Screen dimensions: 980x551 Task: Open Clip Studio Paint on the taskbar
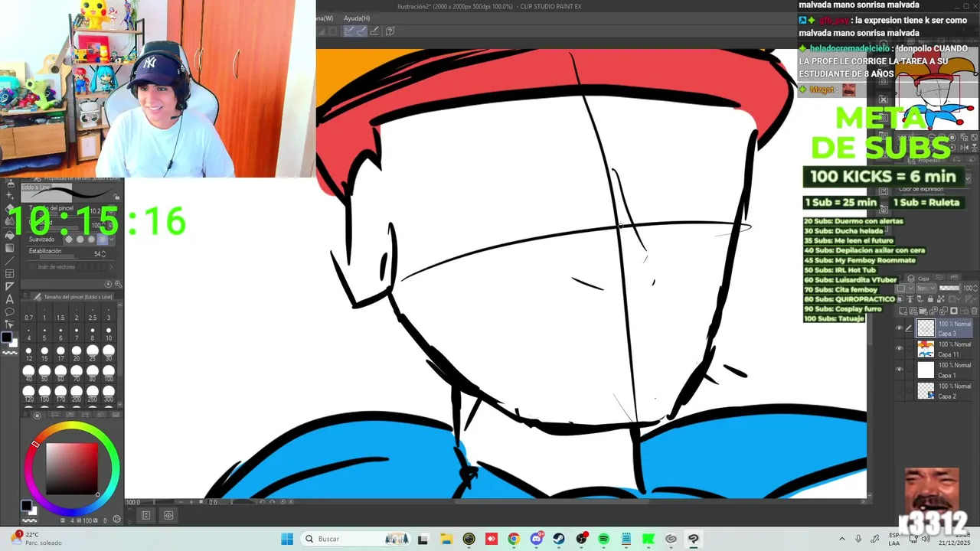tap(693, 539)
